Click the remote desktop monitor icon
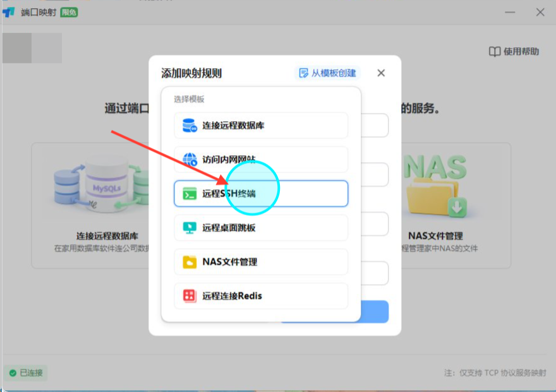Image resolution: width=556 pixels, height=392 pixels. (190, 228)
